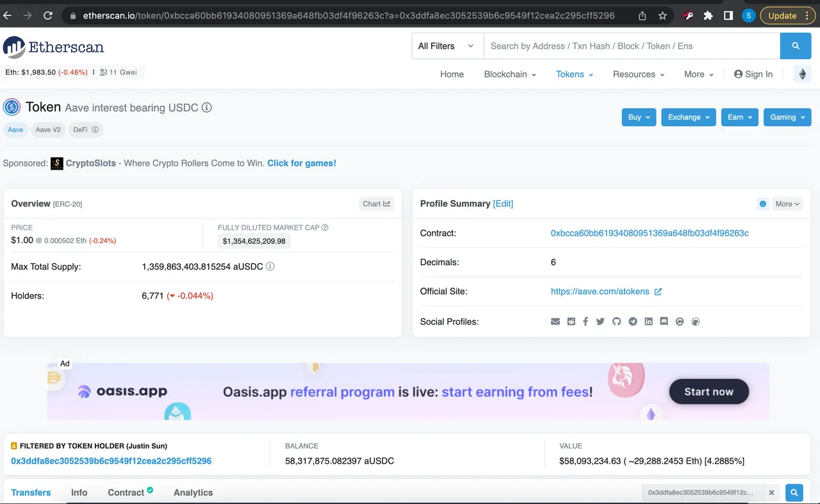Click the share page icon in address bar
The height and width of the screenshot is (504, 820).
(x=643, y=15)
